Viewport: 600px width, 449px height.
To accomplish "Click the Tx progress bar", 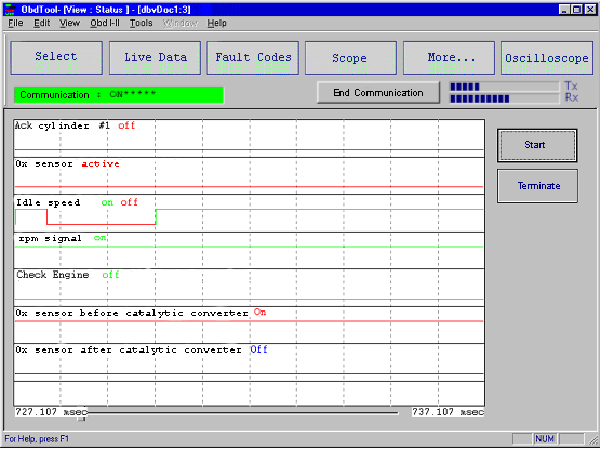I will pos(504,87).
